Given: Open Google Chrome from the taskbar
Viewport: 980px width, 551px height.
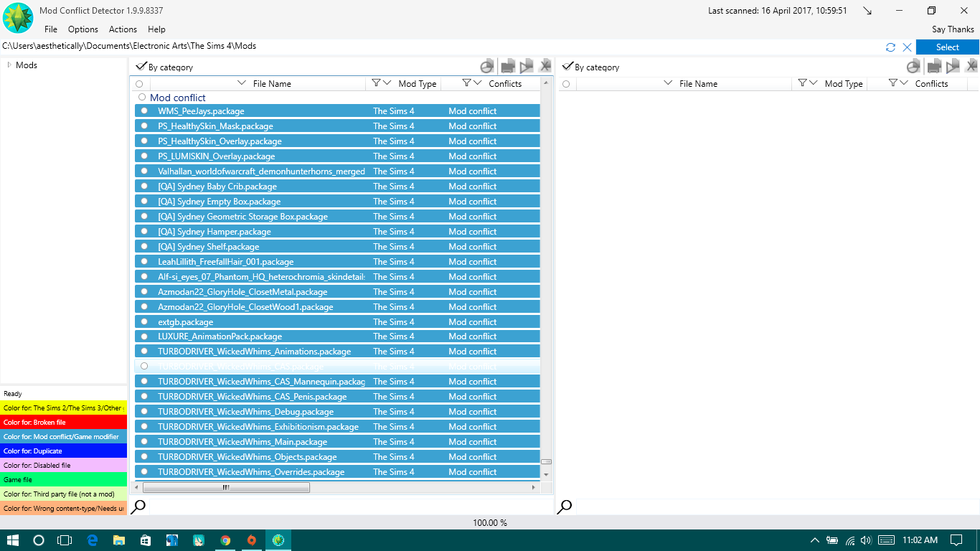Looking at the screenshot, I should (225, 540).
